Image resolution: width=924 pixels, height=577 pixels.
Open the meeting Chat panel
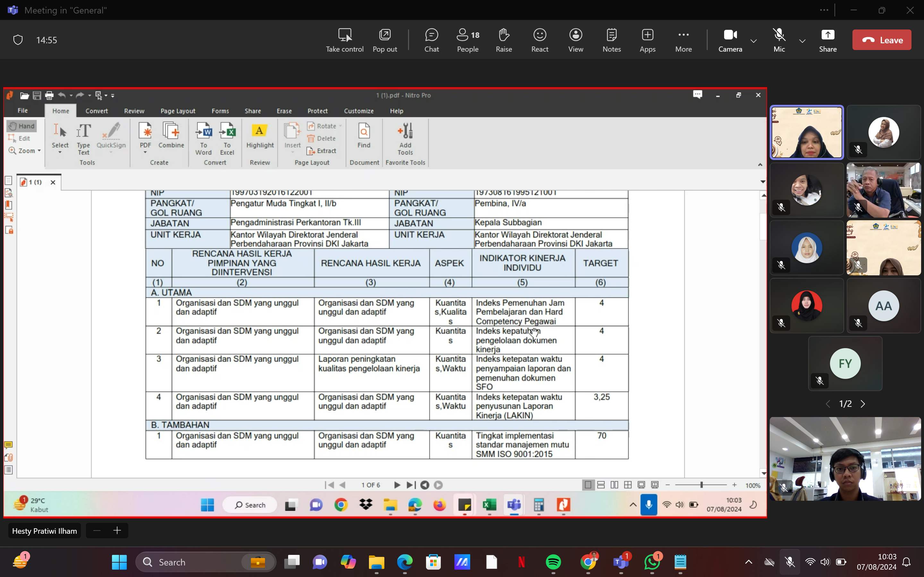pyautogui.click(x=432, y=40)
